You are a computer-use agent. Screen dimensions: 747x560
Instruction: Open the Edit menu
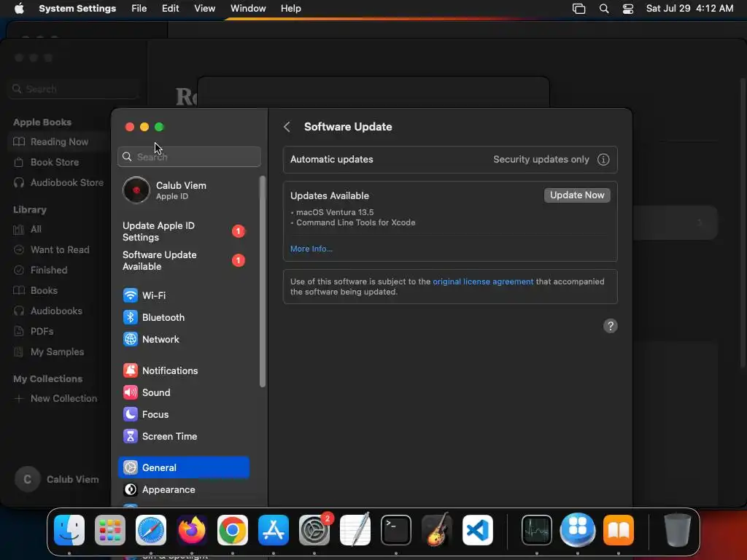tap(170, 9)
